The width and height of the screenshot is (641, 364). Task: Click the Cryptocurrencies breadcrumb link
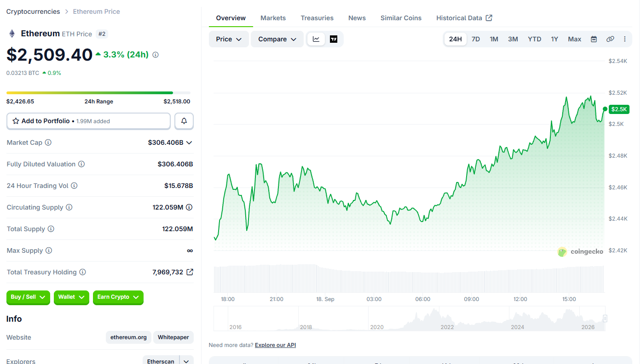coord(33,11)
